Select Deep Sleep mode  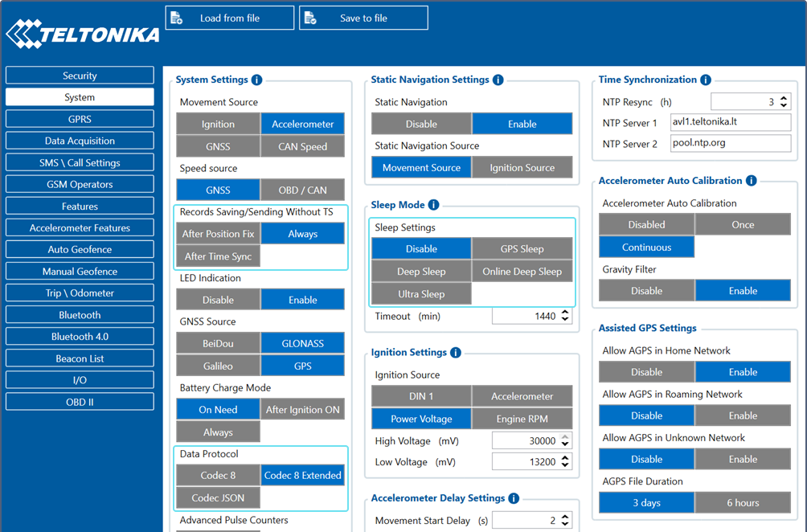click(x=421, y=271)
